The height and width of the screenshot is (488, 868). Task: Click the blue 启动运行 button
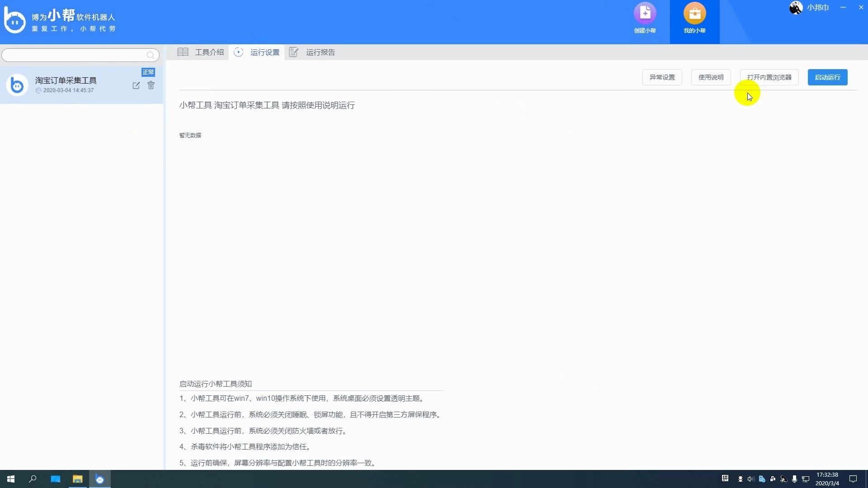click(827, 77)
